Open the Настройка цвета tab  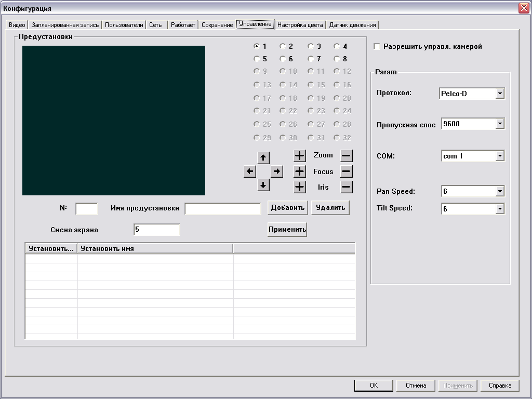(x=300, y=25)
